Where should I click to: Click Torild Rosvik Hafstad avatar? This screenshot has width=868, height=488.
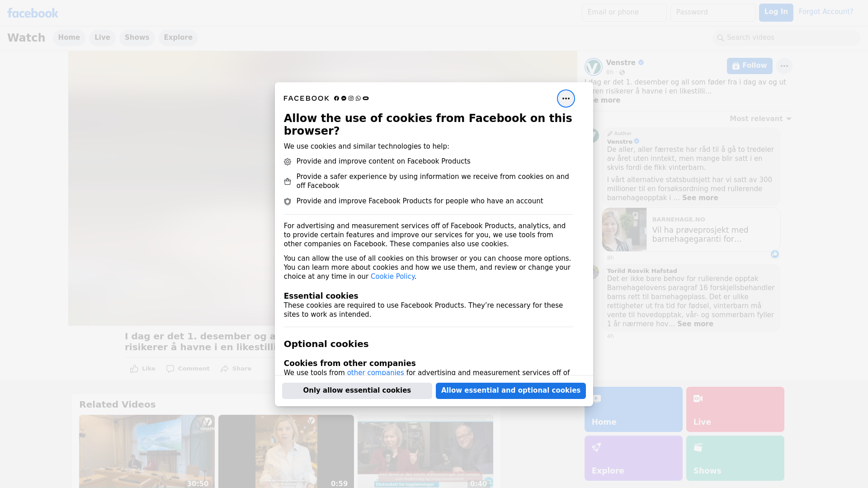tap(595, 272)
